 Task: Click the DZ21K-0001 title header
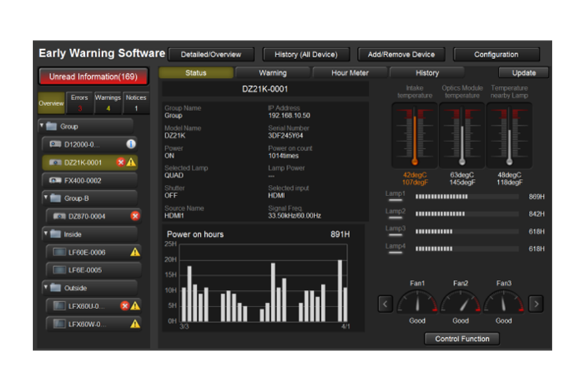265,89
